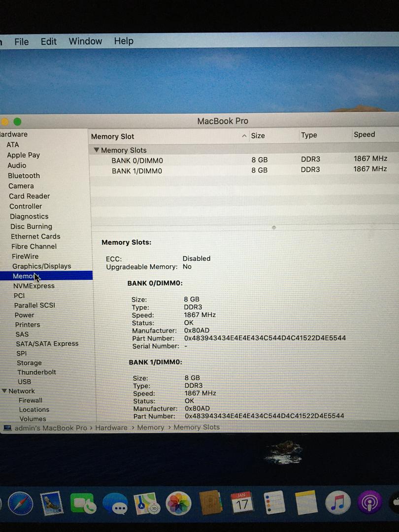Click the "Memory Slots:" heading in details pane
Viewport: 399px width, 532px height.
[x=127, y=242]
